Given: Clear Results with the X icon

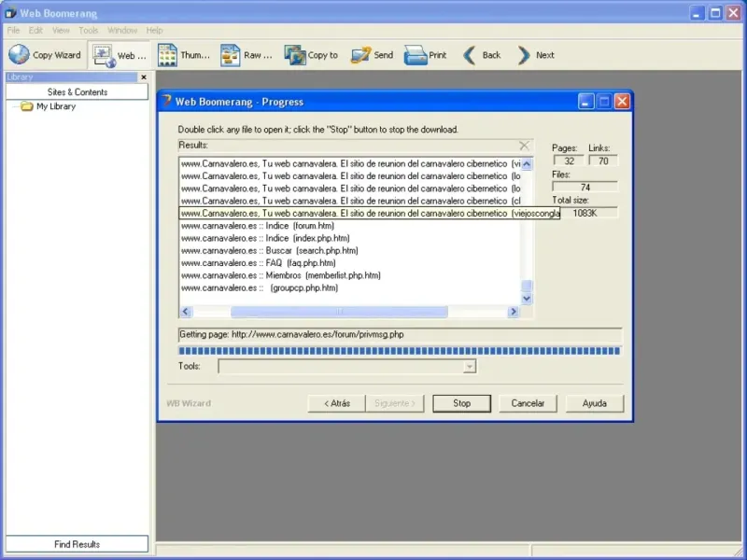Looking at the screenshot, I should point(524,146).
